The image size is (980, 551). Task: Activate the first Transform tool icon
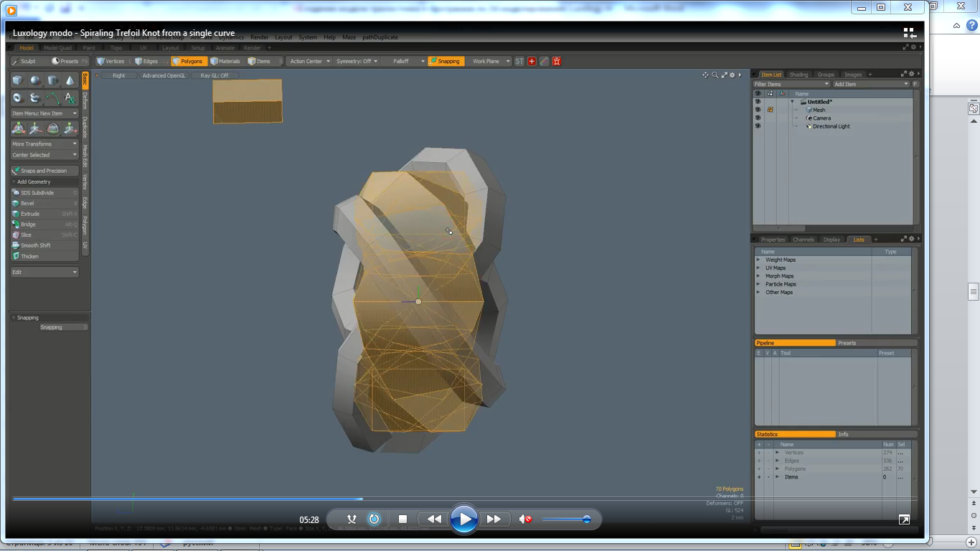18,129
